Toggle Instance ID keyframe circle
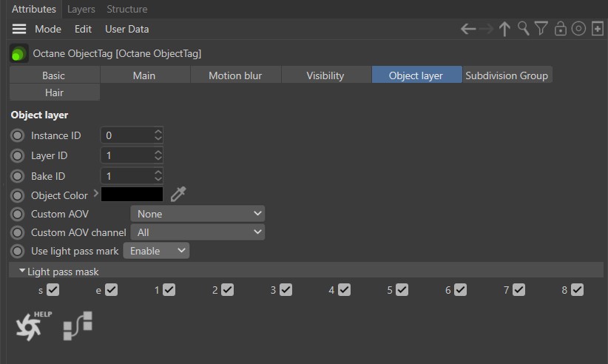The width and height of the screenshot is (608, 364). (18, 135)
